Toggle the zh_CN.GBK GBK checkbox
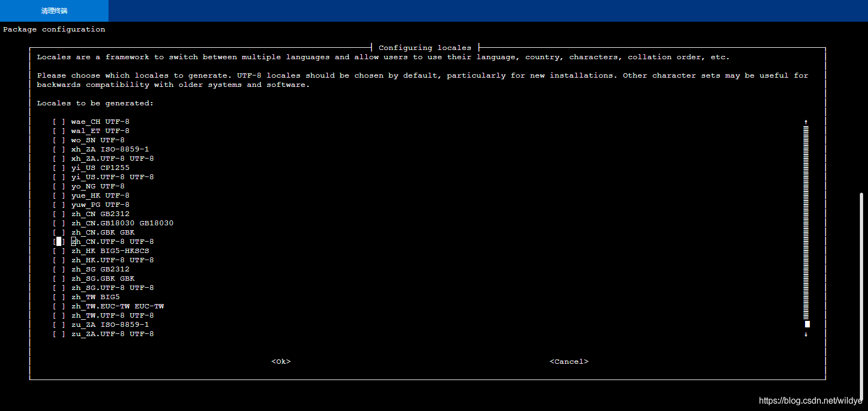This screenshot has width=868, height=411. (59, 232)
